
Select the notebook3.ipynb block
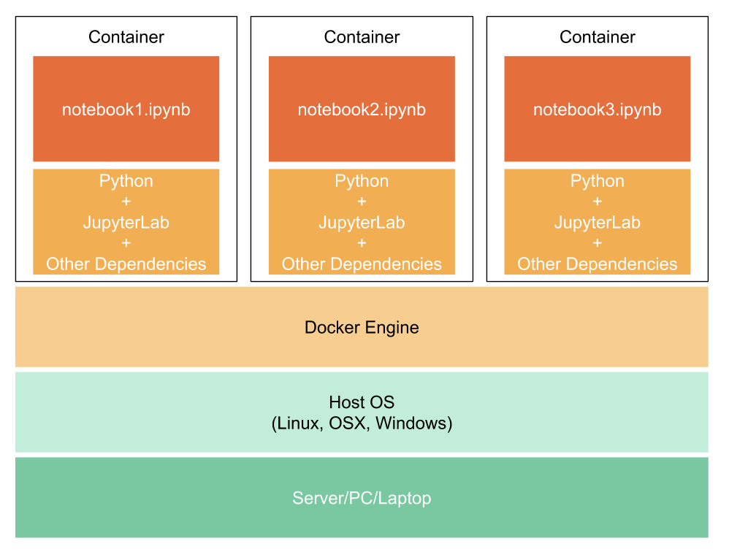(x=597, y=108)
